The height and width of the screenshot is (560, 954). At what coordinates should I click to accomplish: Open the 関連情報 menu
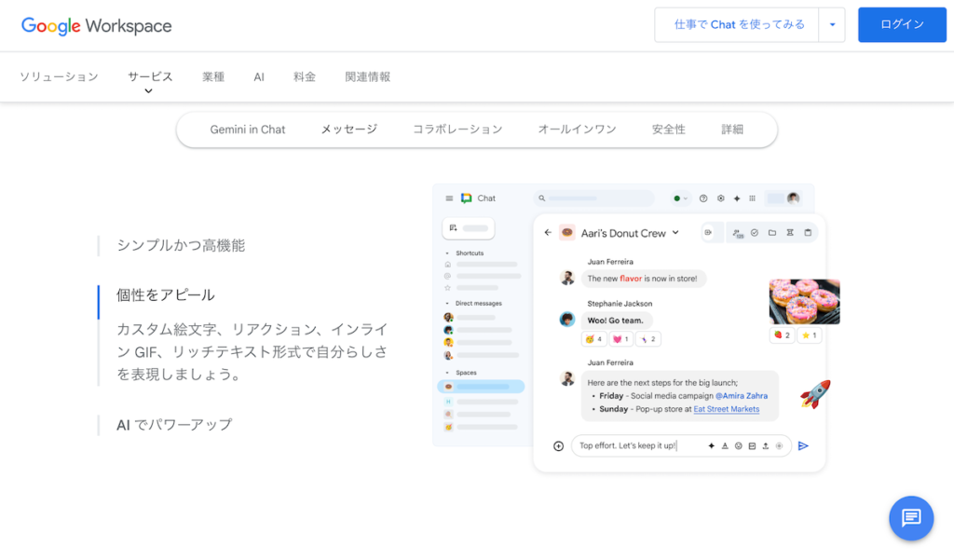pyautogui.click(x=367, y=76)
